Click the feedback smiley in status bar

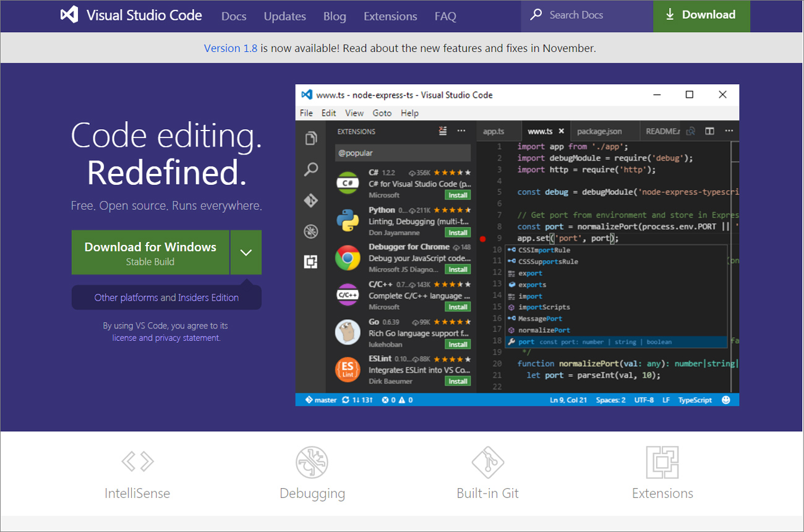click(726, 400)
